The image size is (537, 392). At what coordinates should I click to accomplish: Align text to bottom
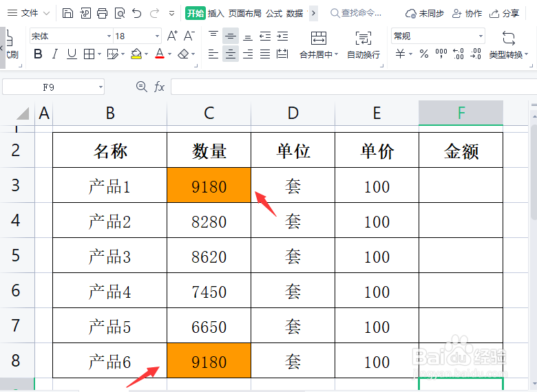248,36
